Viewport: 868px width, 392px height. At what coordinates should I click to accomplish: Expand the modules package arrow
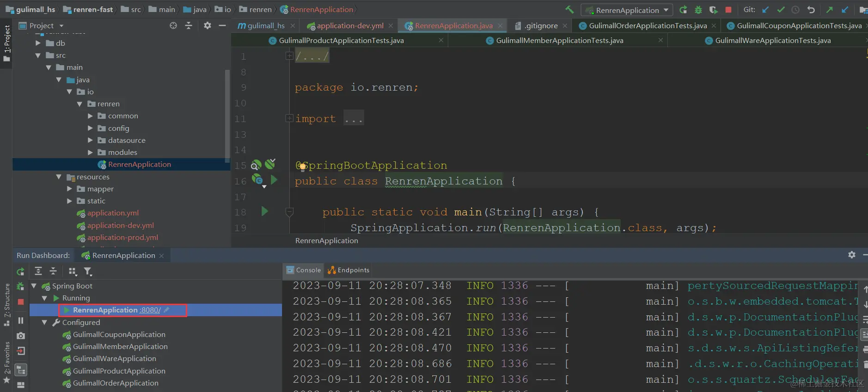click(x=90, y=153)
